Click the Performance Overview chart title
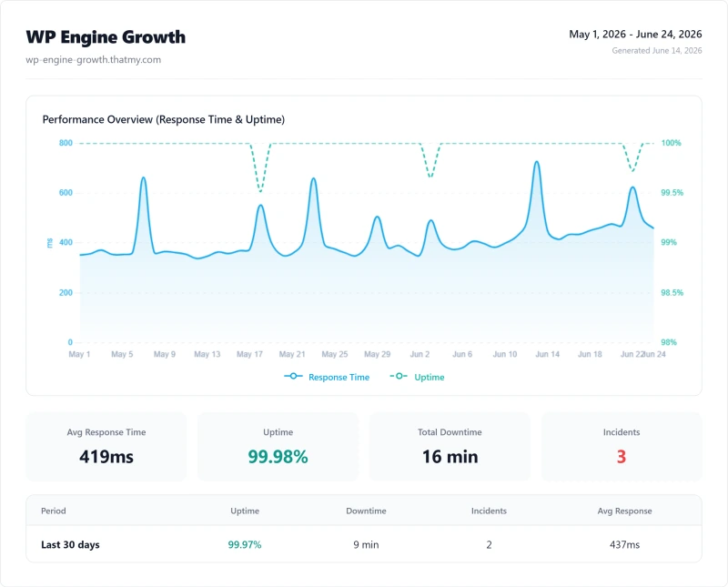This screenshot has height=587, width=728. point(164,120)
